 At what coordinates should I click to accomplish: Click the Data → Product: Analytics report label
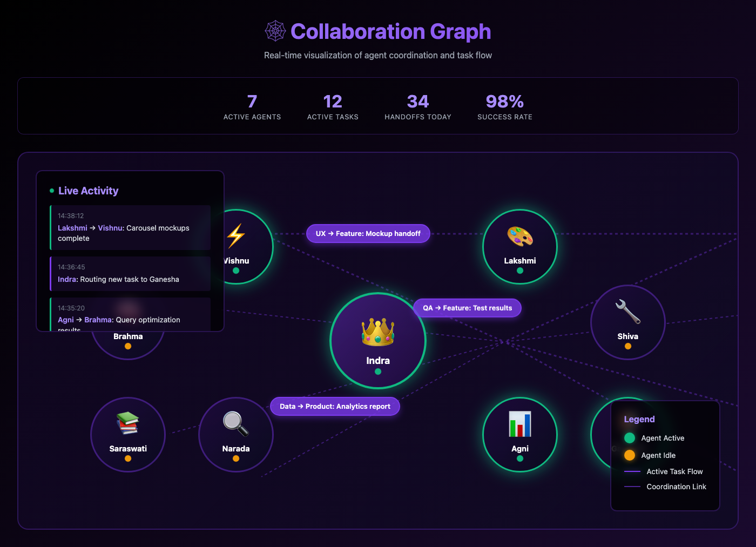pos(335,406)
